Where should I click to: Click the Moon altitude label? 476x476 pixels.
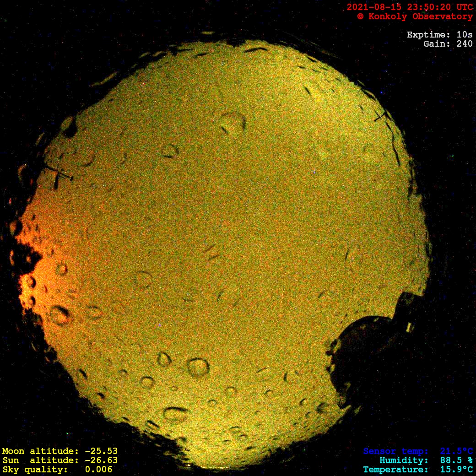40,451
